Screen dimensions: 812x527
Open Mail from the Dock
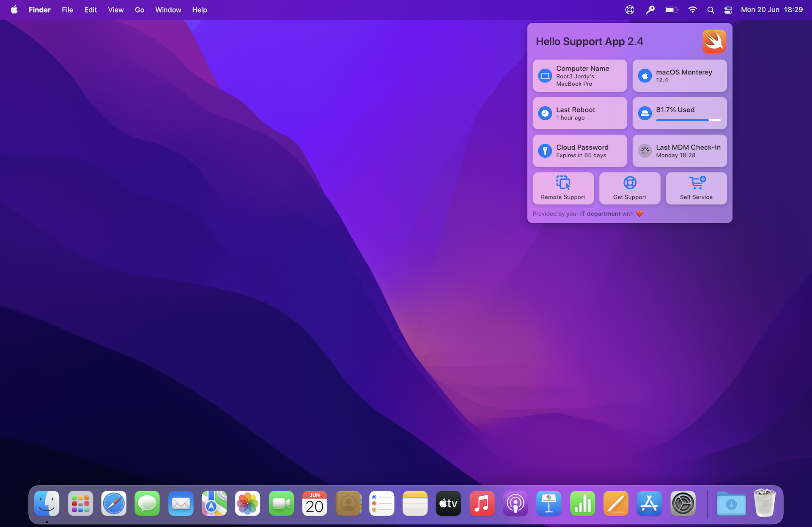click(181, 503)
